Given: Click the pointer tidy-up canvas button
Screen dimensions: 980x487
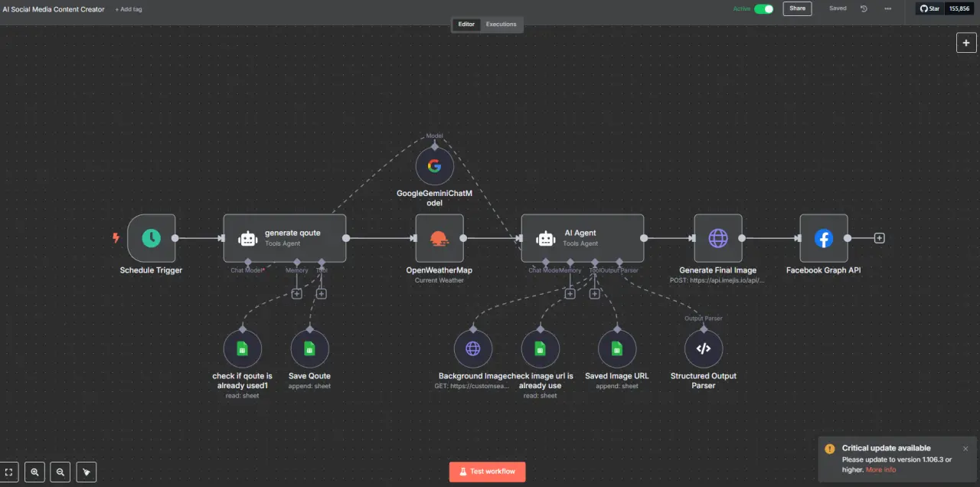Looking at the screenshot, I should coord(87,472).
